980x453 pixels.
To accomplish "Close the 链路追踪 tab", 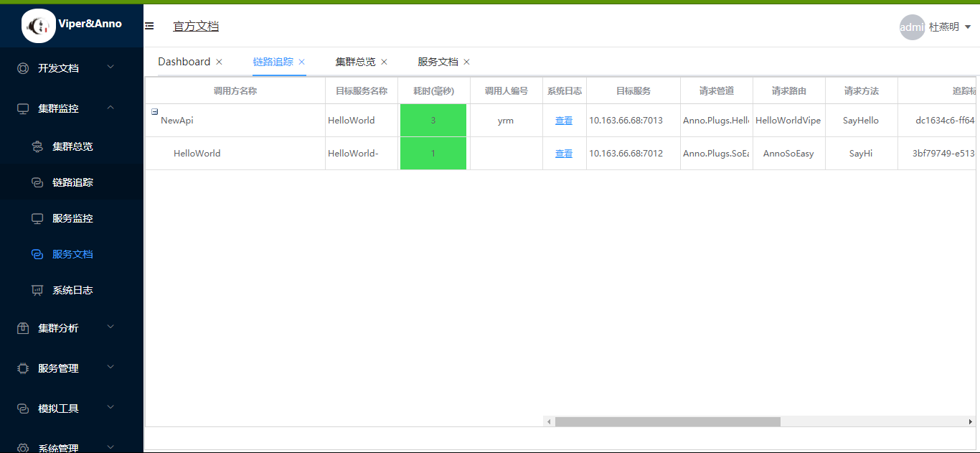I will [302, 62].
